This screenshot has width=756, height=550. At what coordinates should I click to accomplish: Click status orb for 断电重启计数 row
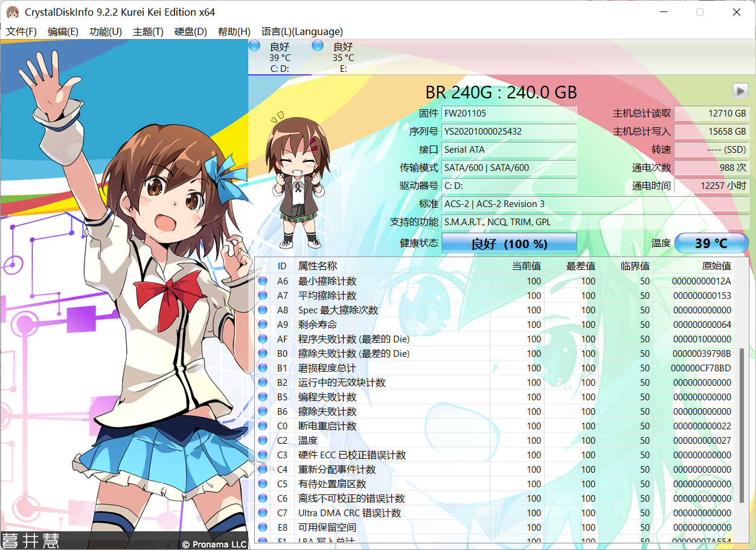click(x=263, y=426)
